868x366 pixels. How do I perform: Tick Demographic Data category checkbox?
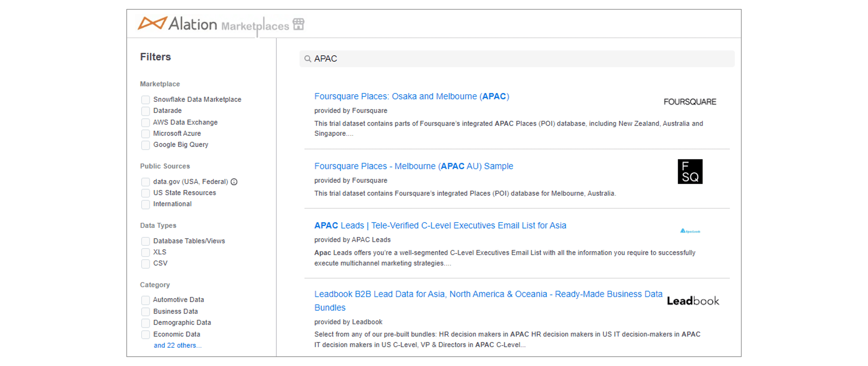coord(145,323)
